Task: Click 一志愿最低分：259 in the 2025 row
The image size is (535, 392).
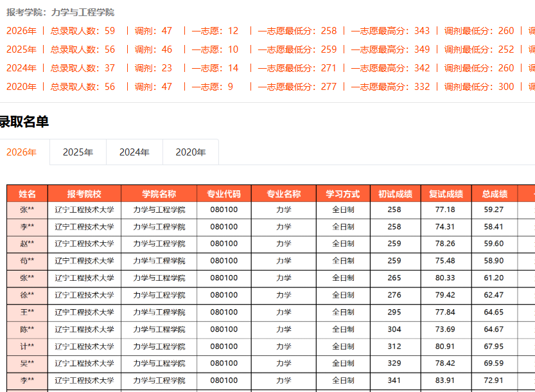Action: pos(297,49)
